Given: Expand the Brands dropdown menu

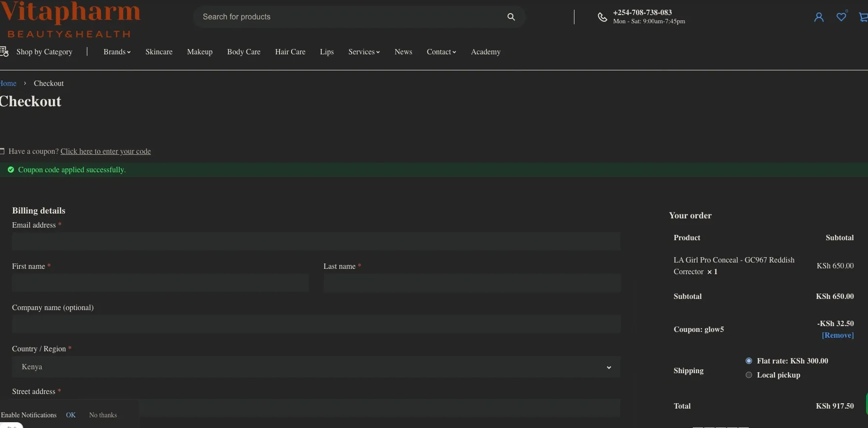Looking at the screenshot, I should coord(117,52).
